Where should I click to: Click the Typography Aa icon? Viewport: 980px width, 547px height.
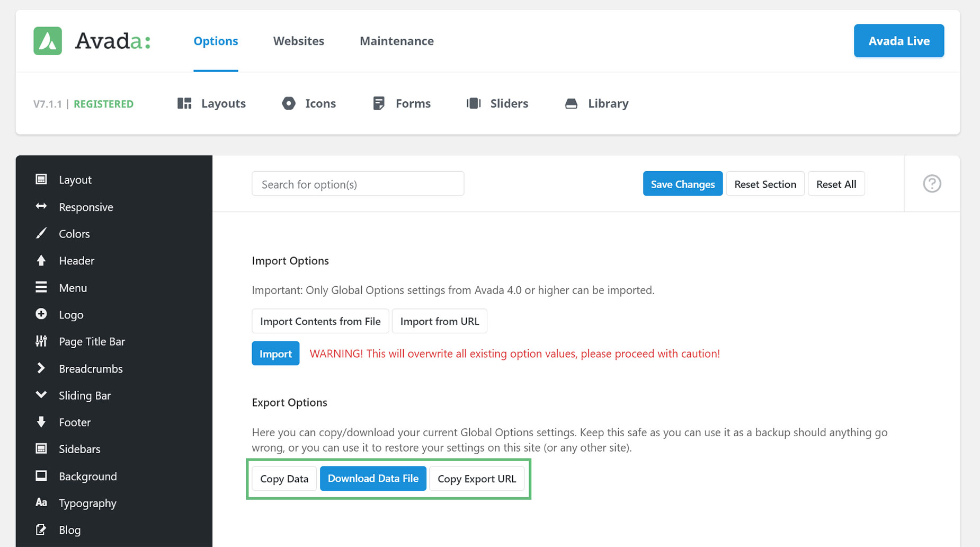(41, 502)
